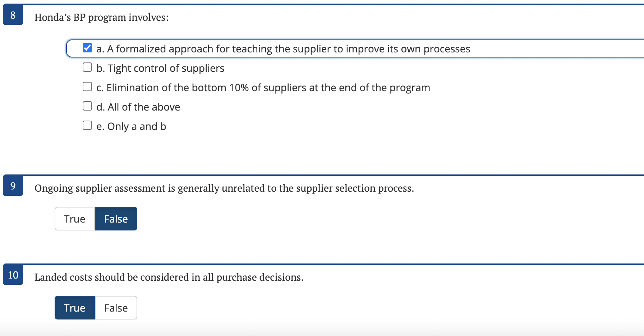This screenshot has width=644, height=336.
Task: Select False for question 9
Action: point(116,219)
